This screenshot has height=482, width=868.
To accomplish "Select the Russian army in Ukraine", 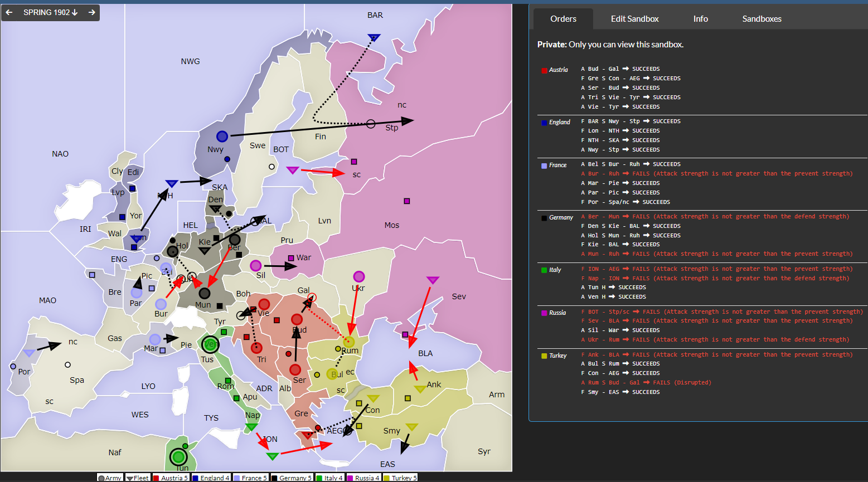I will [x=359, y=276].
